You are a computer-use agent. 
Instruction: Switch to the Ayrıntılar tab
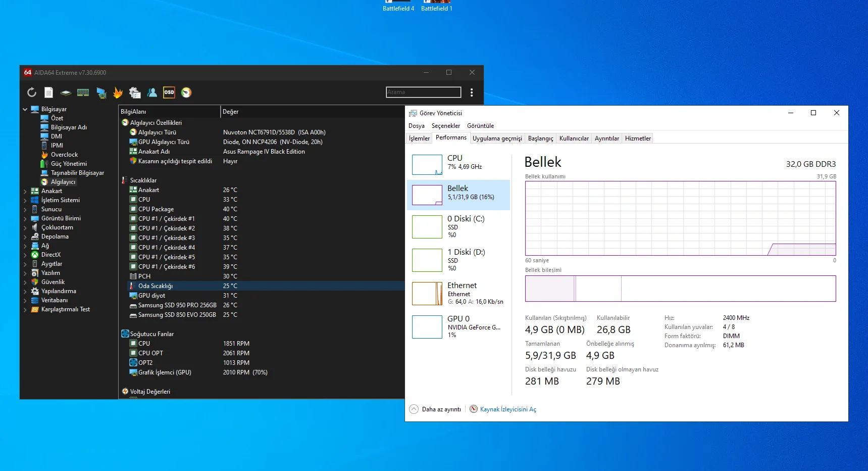pyautogui.click(x=607, y=138)
